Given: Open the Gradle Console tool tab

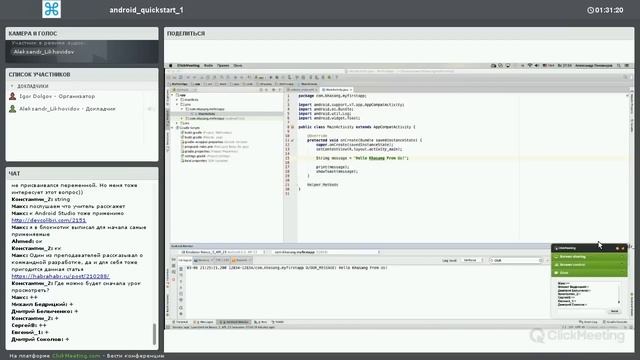Looking at the screenshot, I should (x=615, y=322).
